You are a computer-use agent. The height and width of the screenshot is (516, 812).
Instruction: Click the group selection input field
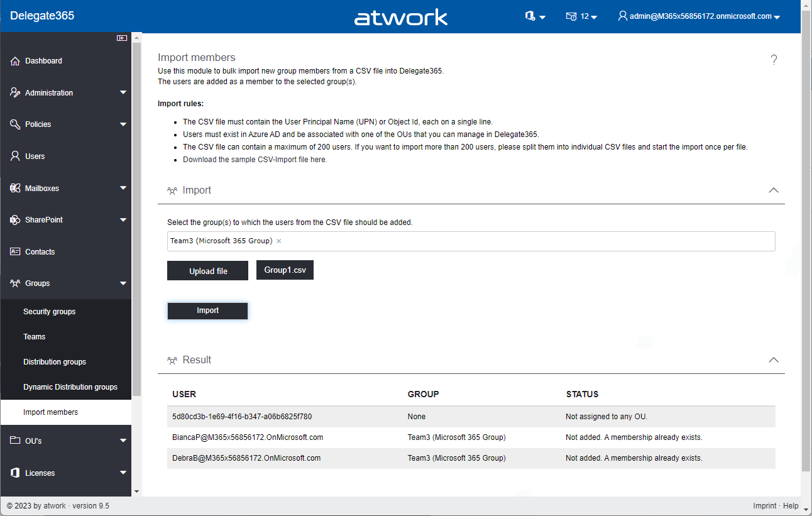coord(471,241)
